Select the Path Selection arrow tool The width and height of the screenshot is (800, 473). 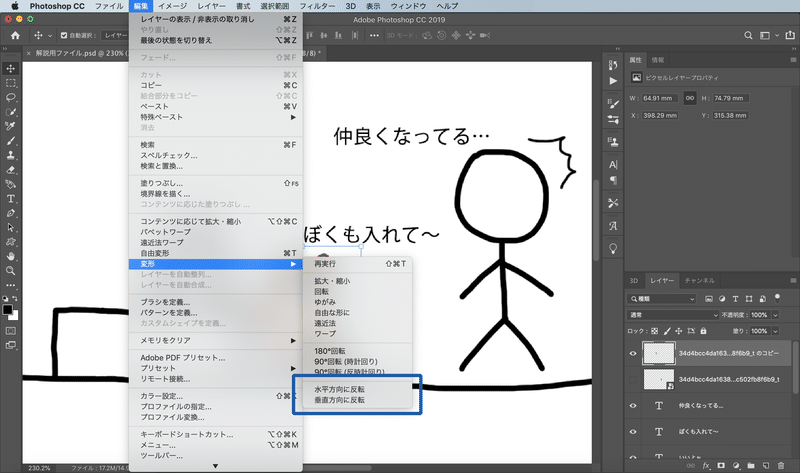(x=11, y=228)
